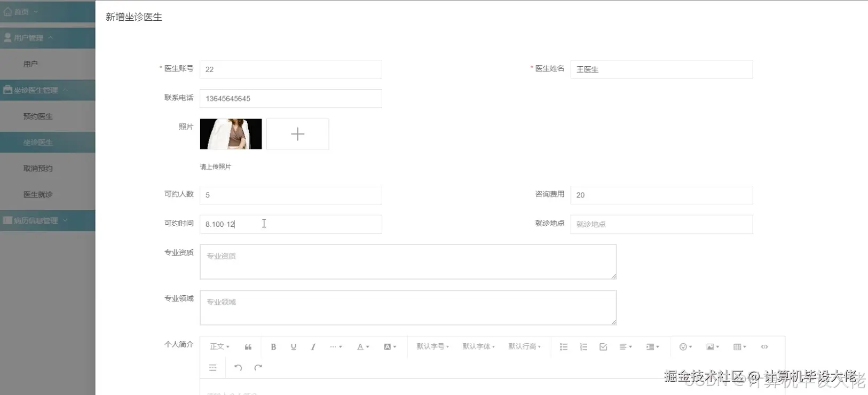Open the indent menu

point(653,347)
